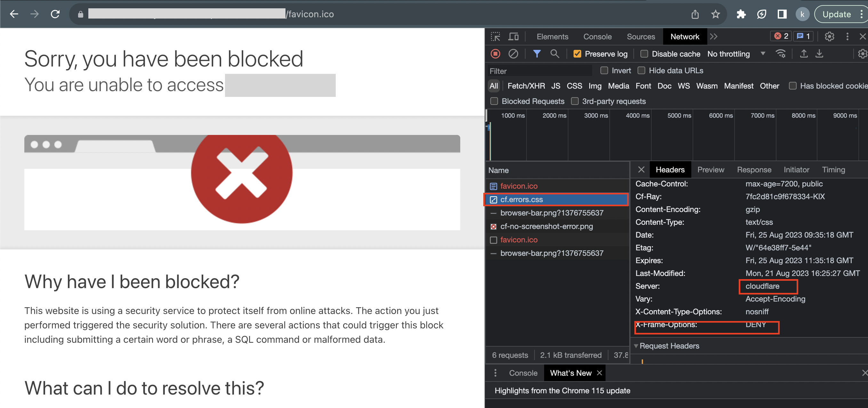Enable Disable cache checkbox
The height and width of the screenshot is (408, 868).
point(644,54)
